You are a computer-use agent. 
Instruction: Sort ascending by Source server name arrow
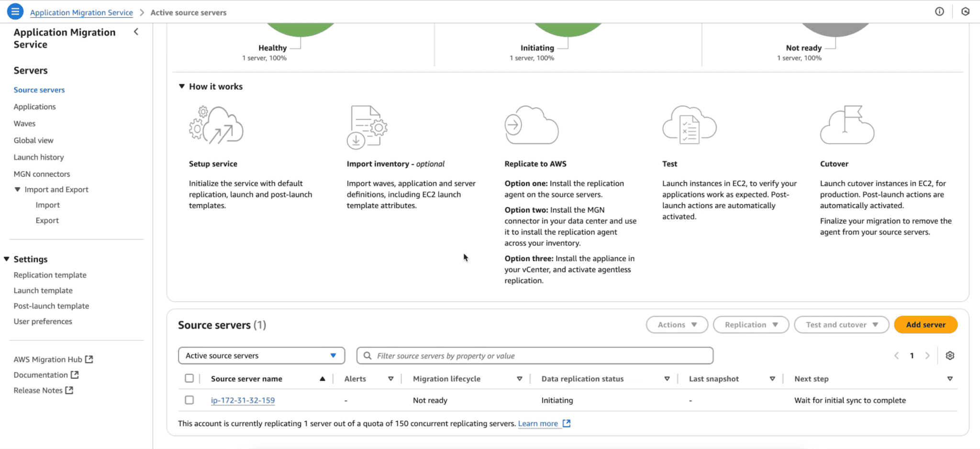click(323, 379)
